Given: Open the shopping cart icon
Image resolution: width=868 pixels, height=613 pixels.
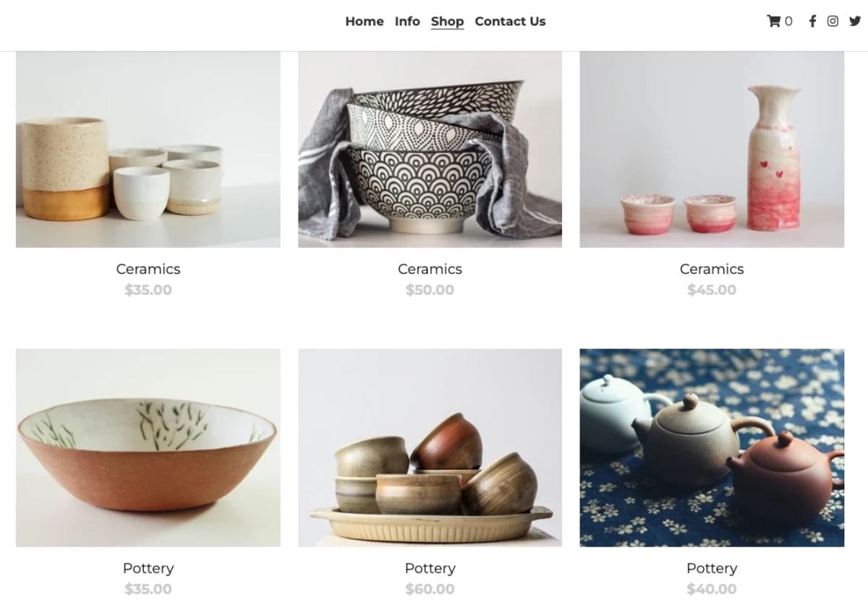Looking at the screenshot, I should (773, 21).
